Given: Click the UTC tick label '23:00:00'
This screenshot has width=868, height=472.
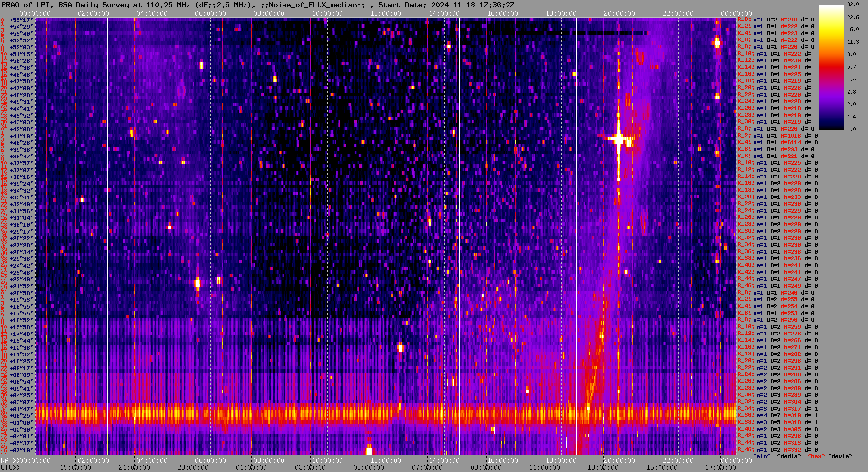Looking at the screenshot, I should 192,467.
